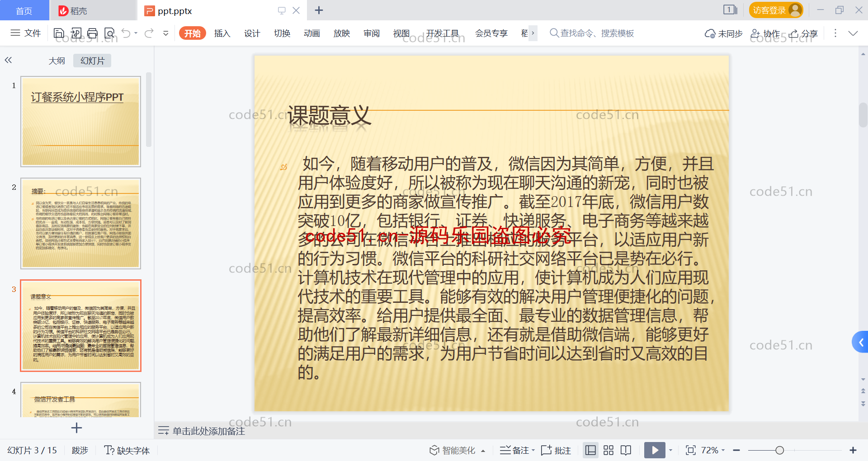
Task: Click the presentation display icon in document tab
Action: pyautogui.click(x=282, y=10)
